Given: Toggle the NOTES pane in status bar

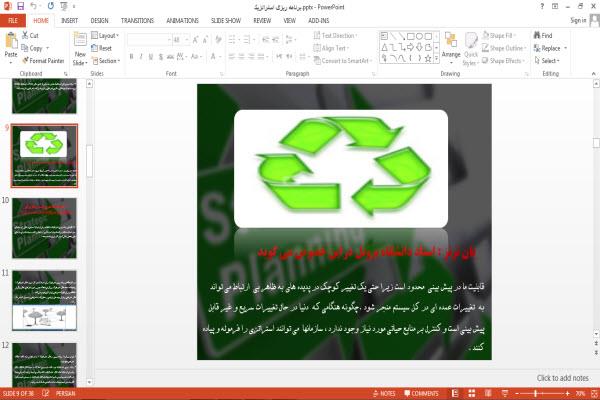Looking at the screenshot, I should pyautogui.click(x=384, y=393).
